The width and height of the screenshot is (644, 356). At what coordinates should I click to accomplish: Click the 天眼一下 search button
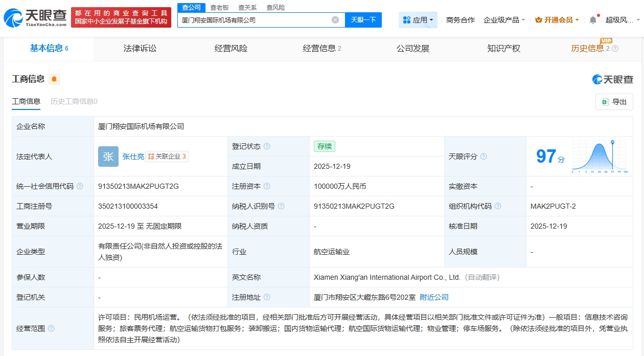pyautogui.click(x=363, y=19)
